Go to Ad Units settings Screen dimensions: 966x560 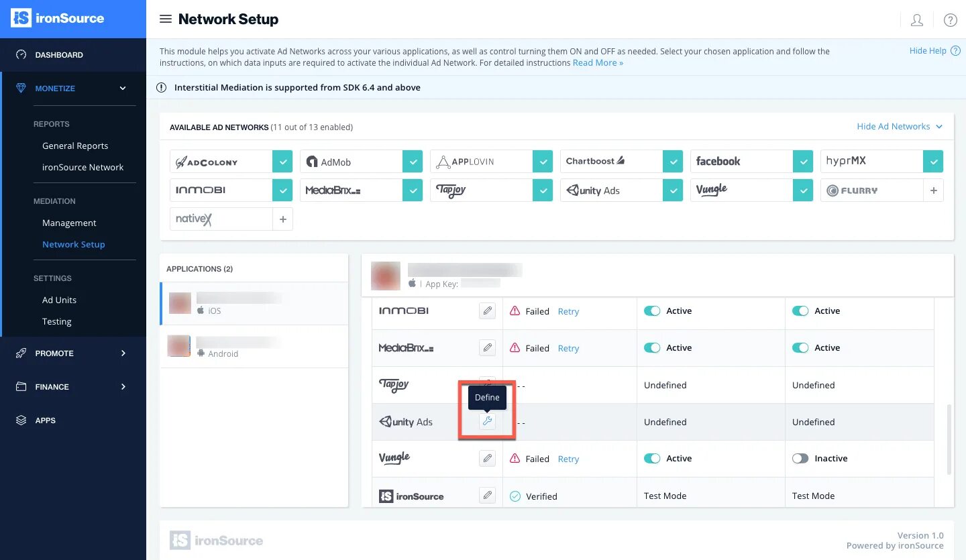tap(59, 300)
